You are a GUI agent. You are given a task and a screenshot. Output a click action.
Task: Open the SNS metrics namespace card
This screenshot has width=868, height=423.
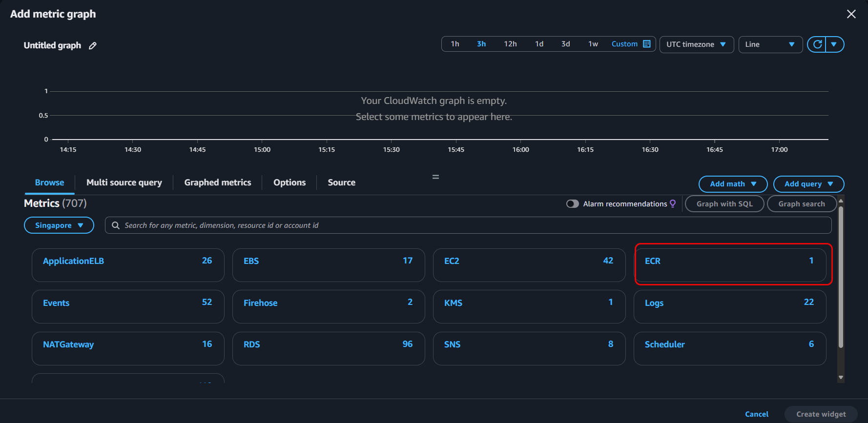(529, 348)
